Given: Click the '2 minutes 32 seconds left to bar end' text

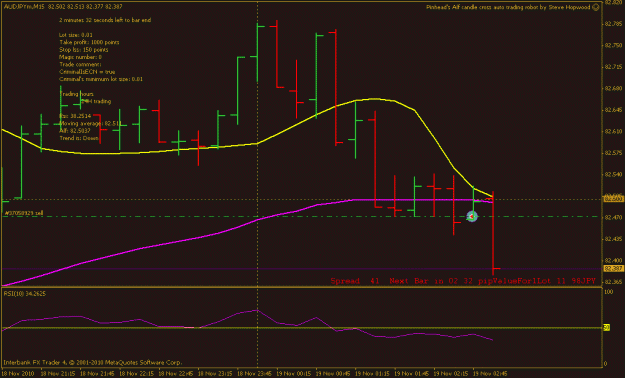Looking at the screenshot, I should click(x=105, y=20).
